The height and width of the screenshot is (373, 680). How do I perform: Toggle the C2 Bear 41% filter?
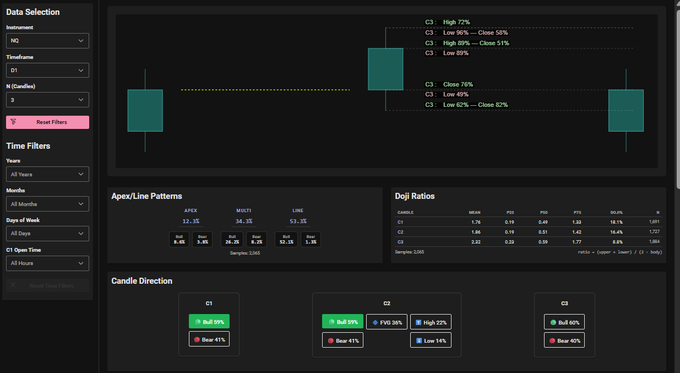pyautogui.click(x=343, y=340)
